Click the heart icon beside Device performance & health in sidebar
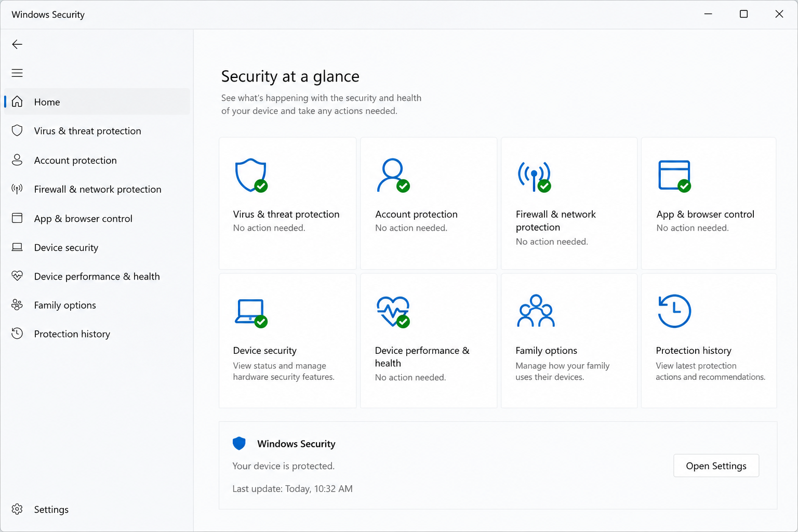 17,276
